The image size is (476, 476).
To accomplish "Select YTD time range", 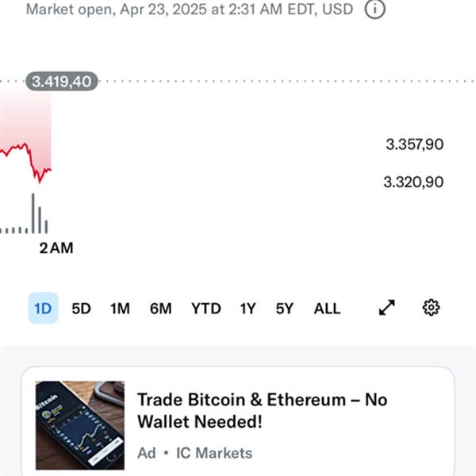I will [206, 309].
